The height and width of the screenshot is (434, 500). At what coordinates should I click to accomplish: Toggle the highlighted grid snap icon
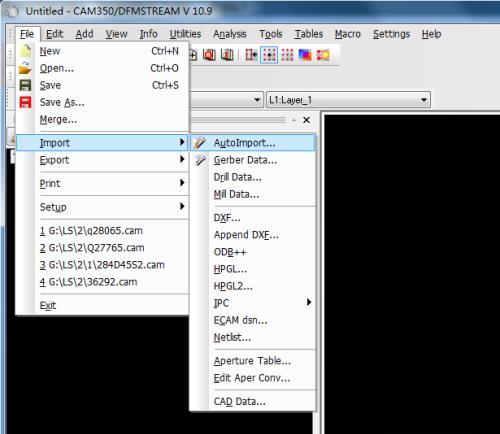pyautogui.click(x=269, y=55)
